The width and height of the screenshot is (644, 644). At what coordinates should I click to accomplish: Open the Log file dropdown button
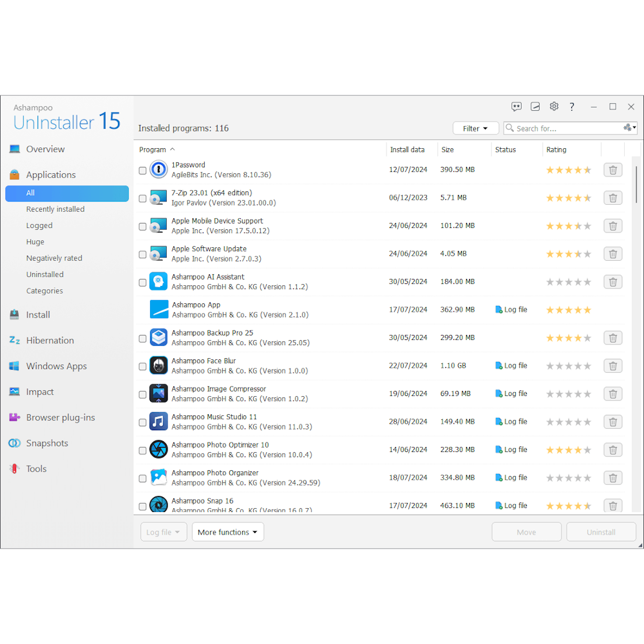(164, 532)
